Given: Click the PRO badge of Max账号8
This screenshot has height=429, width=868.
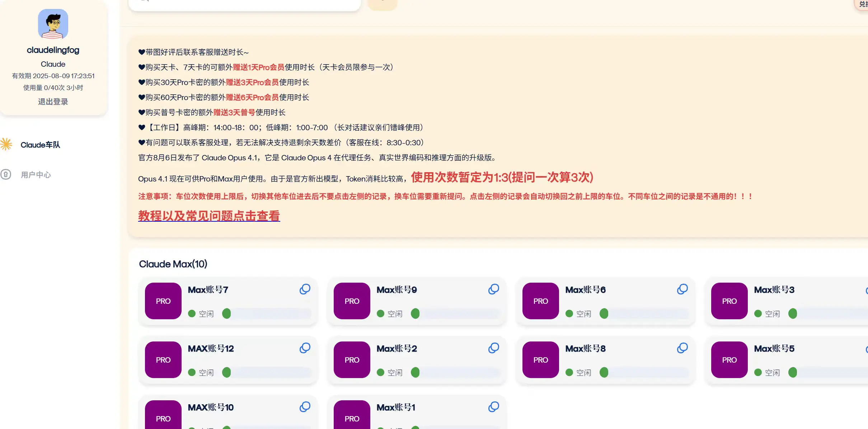Looking at the screenshot, I should click(x=541, y=360).
